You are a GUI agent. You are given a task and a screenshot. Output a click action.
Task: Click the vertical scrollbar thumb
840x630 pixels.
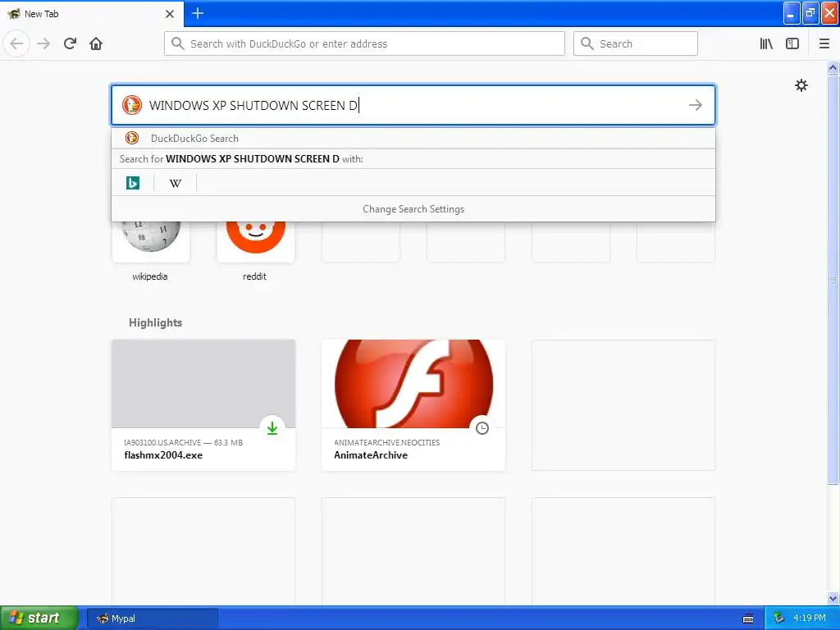pos(833,279)
